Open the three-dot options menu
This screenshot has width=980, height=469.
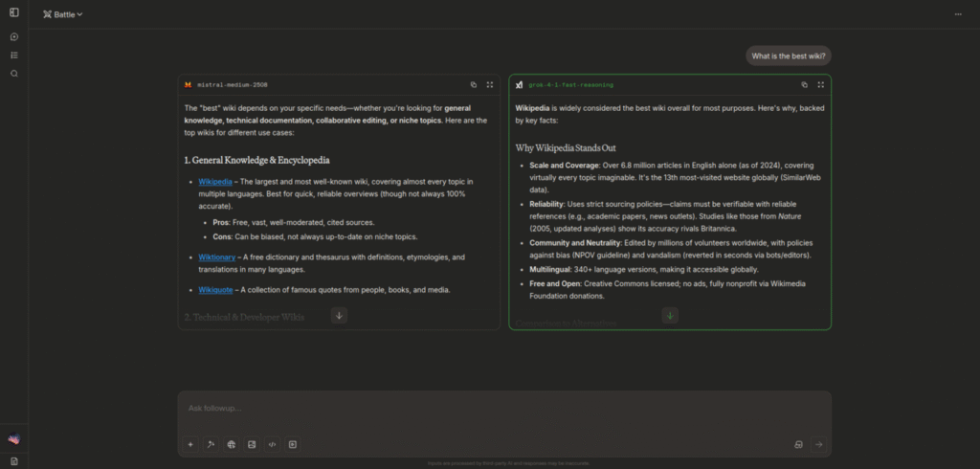pos(958,14)
